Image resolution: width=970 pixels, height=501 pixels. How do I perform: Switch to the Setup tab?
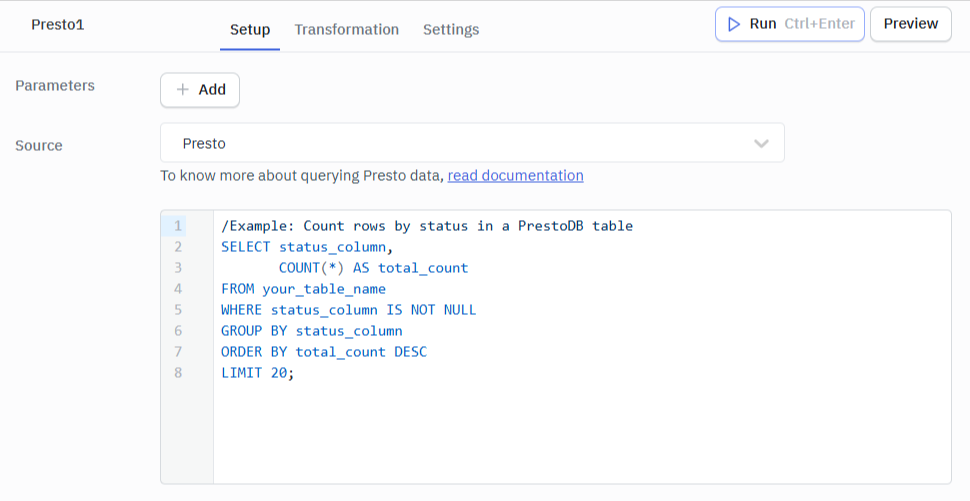pyautogui.click(x=250, y=30)
